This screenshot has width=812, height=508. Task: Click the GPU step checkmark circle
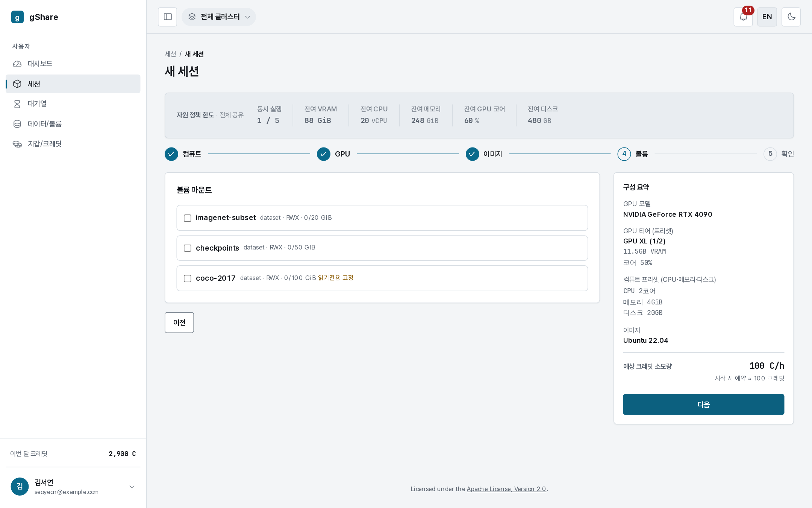pos(324,154)
